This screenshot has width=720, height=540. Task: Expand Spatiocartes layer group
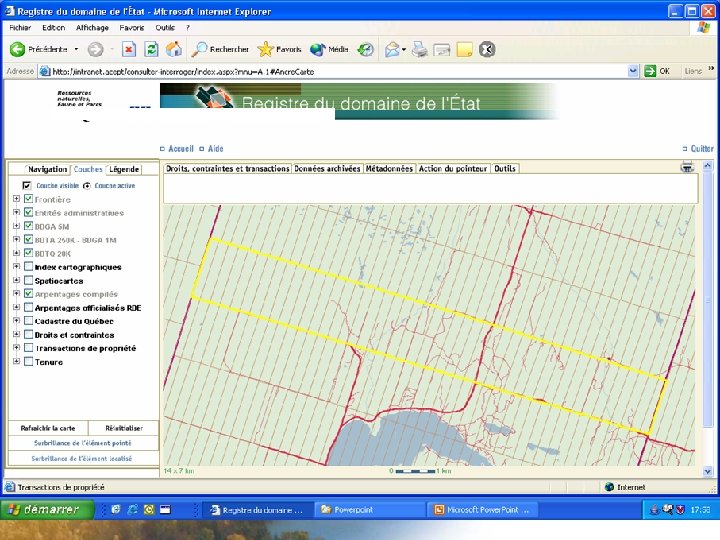point(17,280)
